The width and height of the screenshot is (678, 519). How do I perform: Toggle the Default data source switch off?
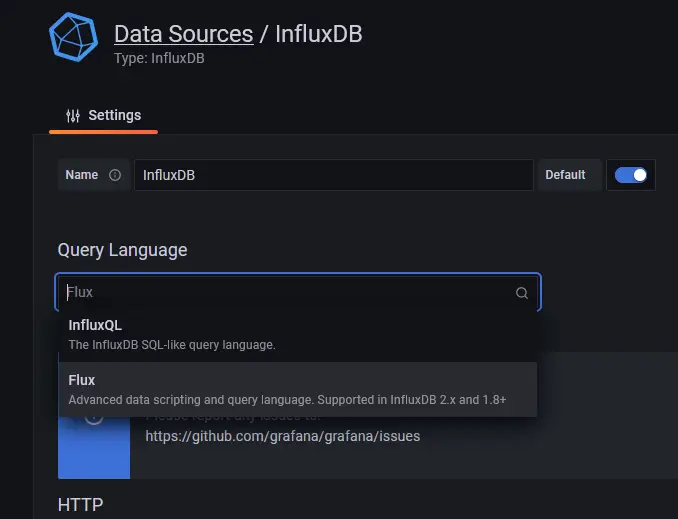coord(631,175)
